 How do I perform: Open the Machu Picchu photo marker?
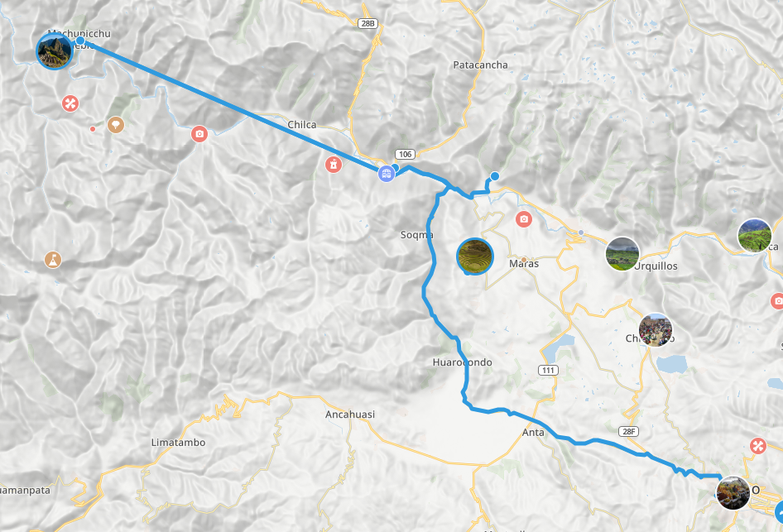tap(55, 51)
